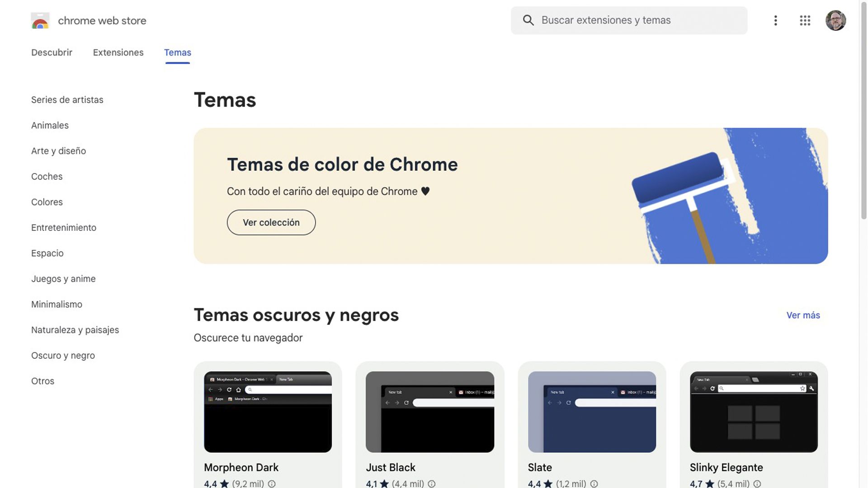Click the info icon next to Just Black rating
868x488 pixels.
click(432, 483)
